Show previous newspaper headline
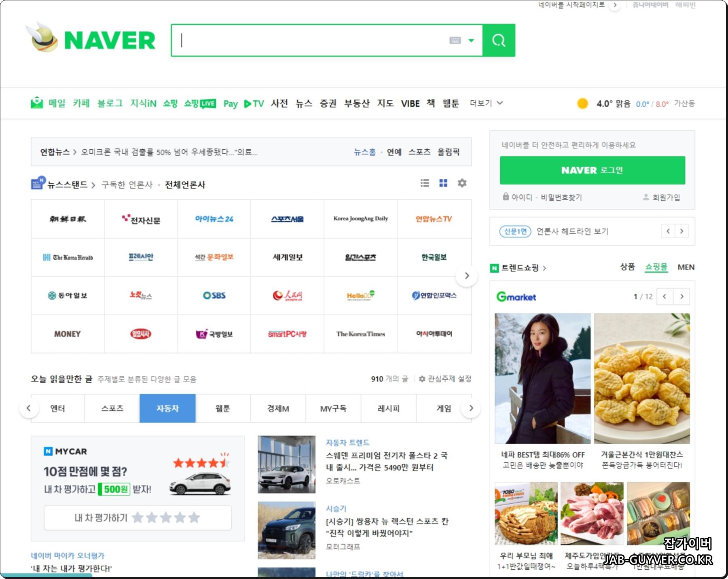The image size is (728, 579). pyautogui.click(x=668, y=231)
